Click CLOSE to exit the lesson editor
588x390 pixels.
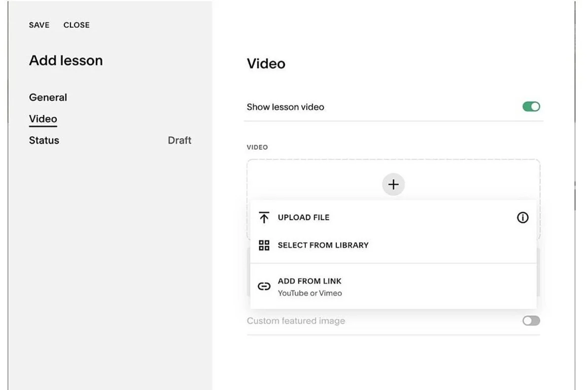coord(77,25)
